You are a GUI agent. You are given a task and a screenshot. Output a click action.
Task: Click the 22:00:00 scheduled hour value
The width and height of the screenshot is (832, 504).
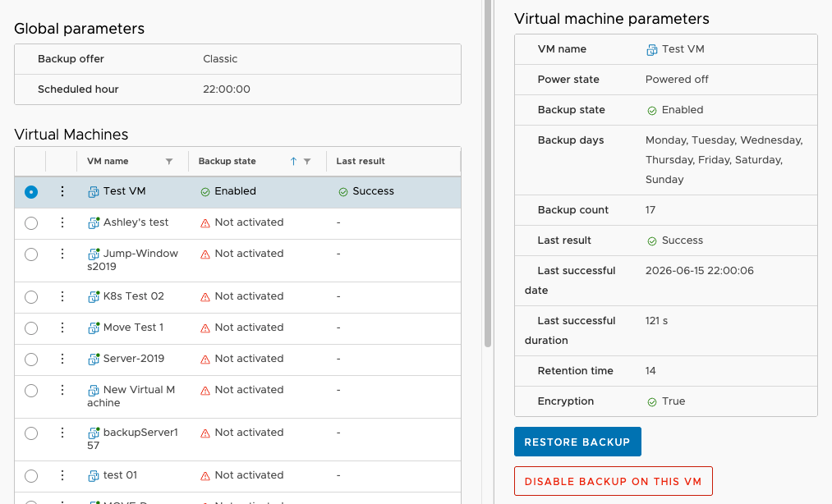coord(227,89)
